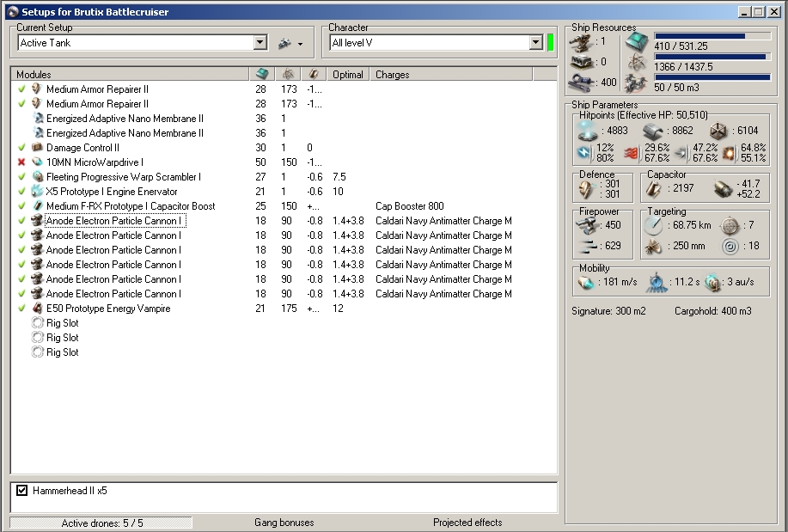
Task: Click the launcher hardpoints icon in Ship Resources
Action: 582,62
